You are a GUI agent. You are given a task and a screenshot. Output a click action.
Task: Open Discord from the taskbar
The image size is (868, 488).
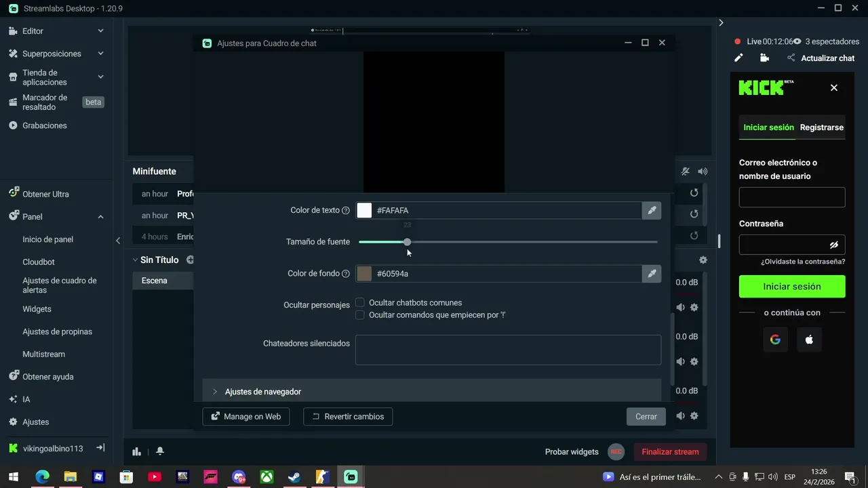pos(239,477)
